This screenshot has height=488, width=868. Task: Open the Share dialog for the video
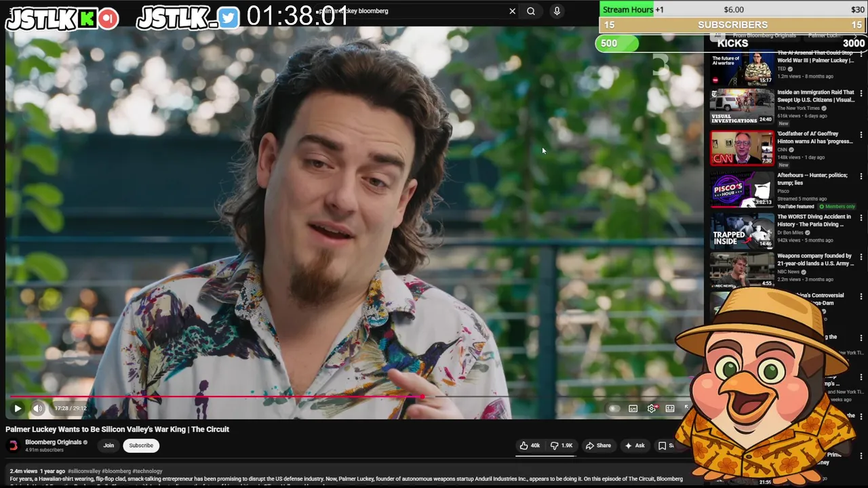(x=598, y=445)
